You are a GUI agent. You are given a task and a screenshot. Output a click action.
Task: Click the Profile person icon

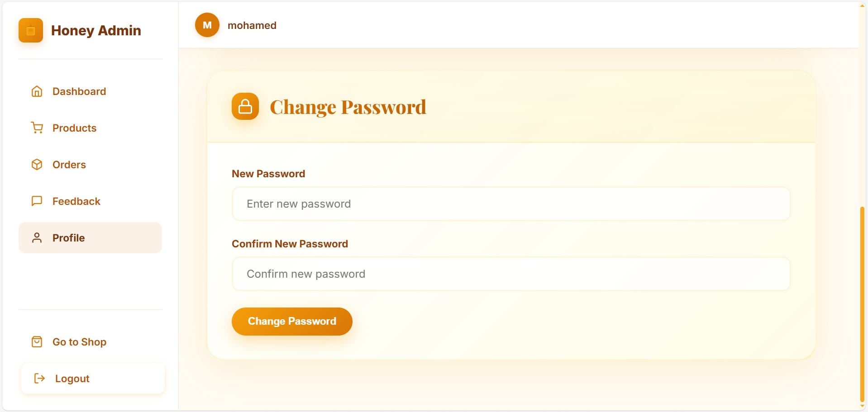tap(37, 238)
